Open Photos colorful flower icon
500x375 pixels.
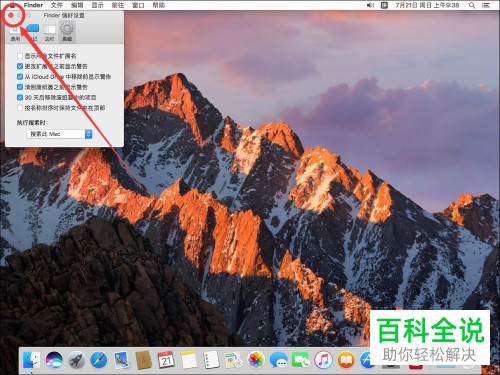point(256,360)
